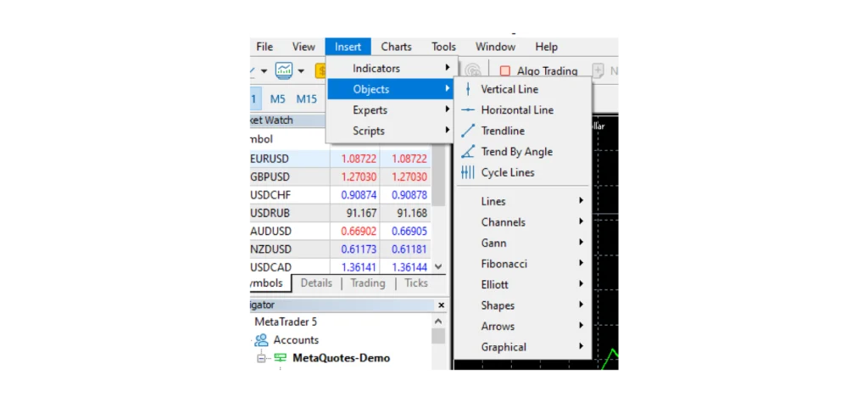Collapse the MetaQuotes-Demo tree node
This screenshot has height=403, width=868.
tap(262, 358)
